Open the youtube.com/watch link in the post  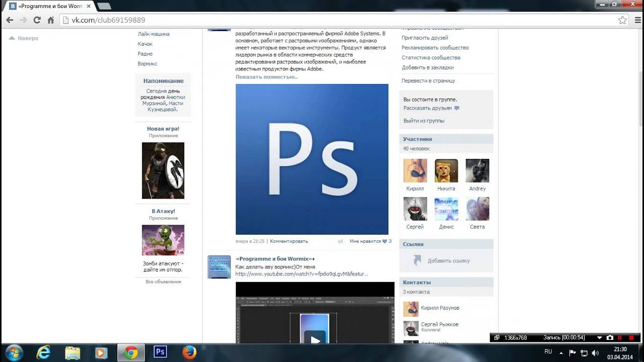[301, 274]
